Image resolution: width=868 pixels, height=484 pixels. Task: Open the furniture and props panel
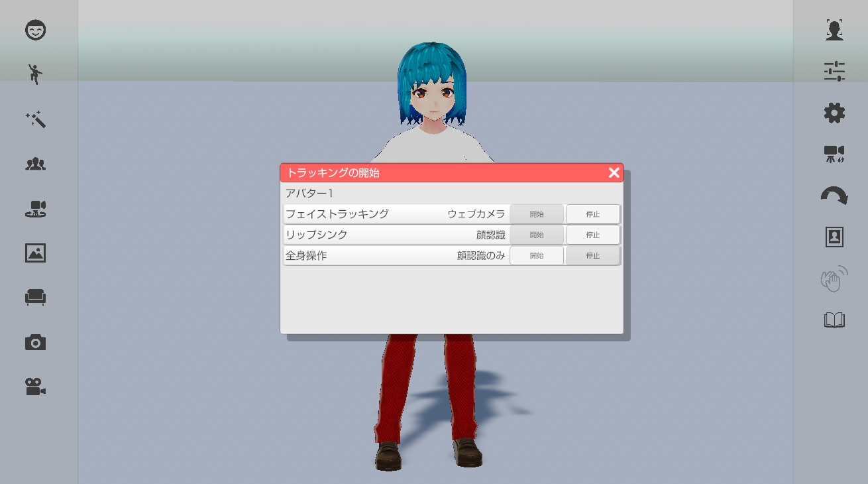click(36, 297)
